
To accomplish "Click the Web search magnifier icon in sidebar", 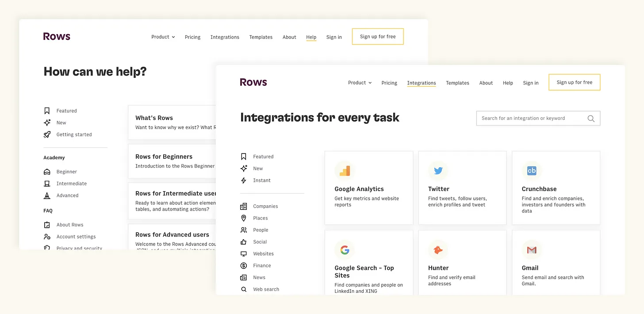I will 244,289.
